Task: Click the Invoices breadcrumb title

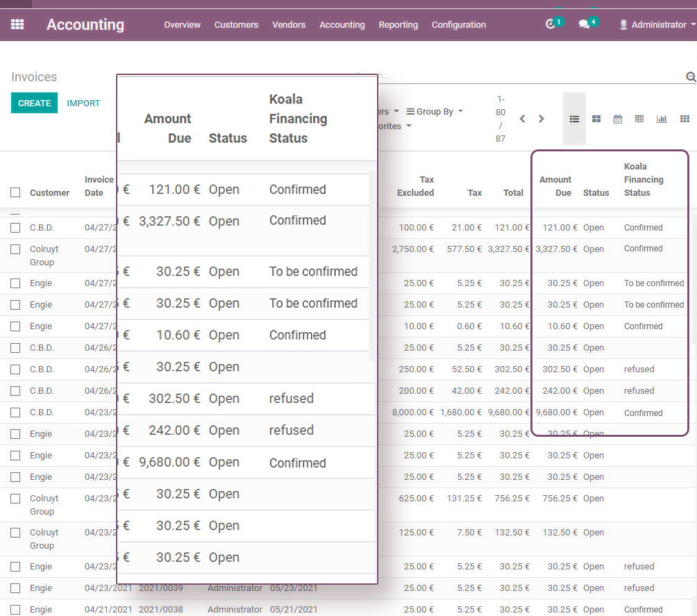Action: coord(34,77)
